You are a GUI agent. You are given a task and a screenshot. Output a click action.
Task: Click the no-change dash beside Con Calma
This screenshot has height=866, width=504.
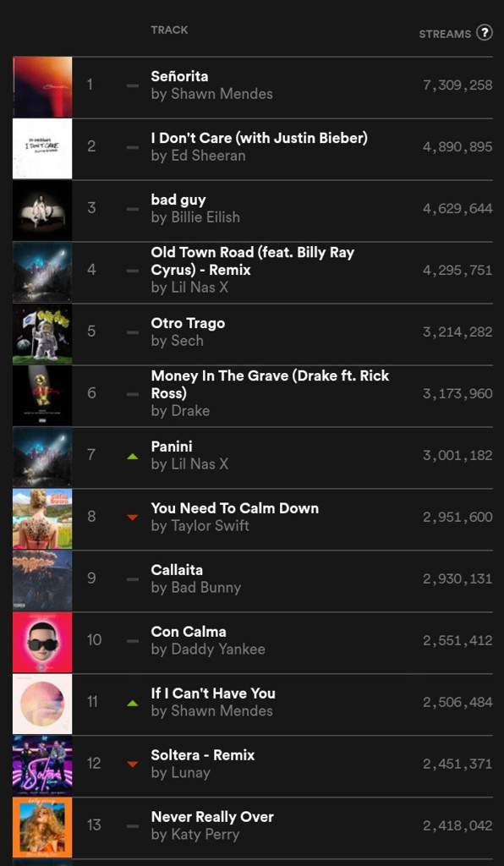[x=133, y=641]
